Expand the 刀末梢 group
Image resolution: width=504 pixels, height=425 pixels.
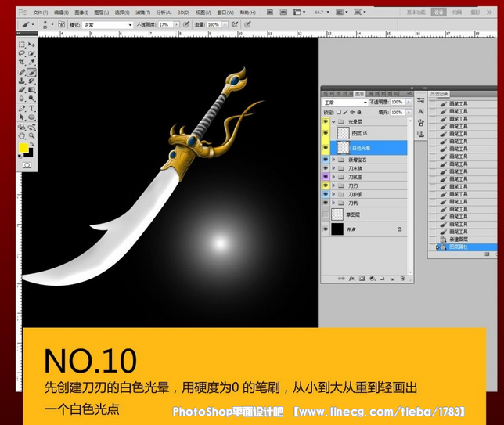[x=333, y=168]
